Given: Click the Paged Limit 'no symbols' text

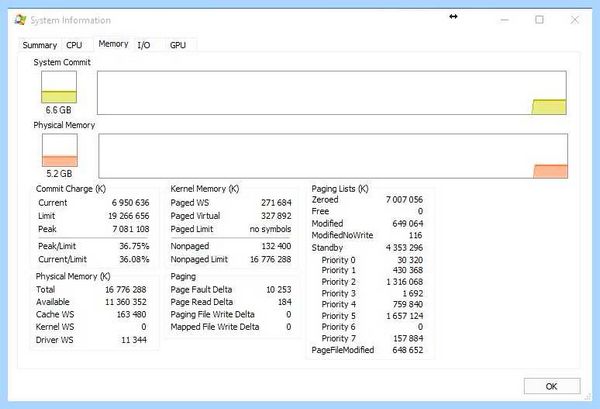Looking at the screenshot, I should (271, 229).
